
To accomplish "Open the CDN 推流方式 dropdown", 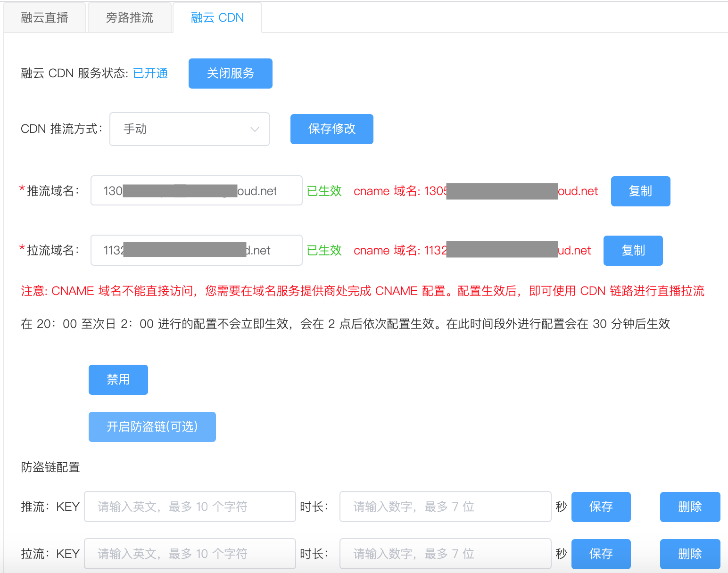I will (190, 129).
